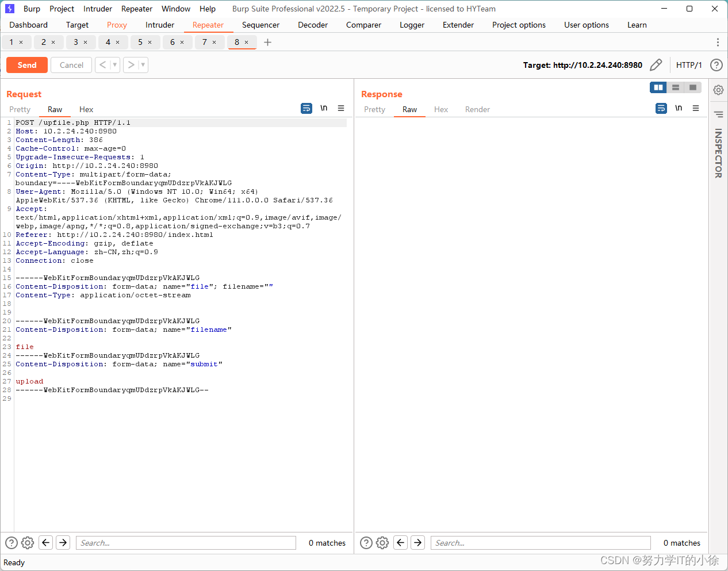Toggle non-printable \n chars in Request pane
The width and height of the screenshot is (728, 571).
click(324, 108)
